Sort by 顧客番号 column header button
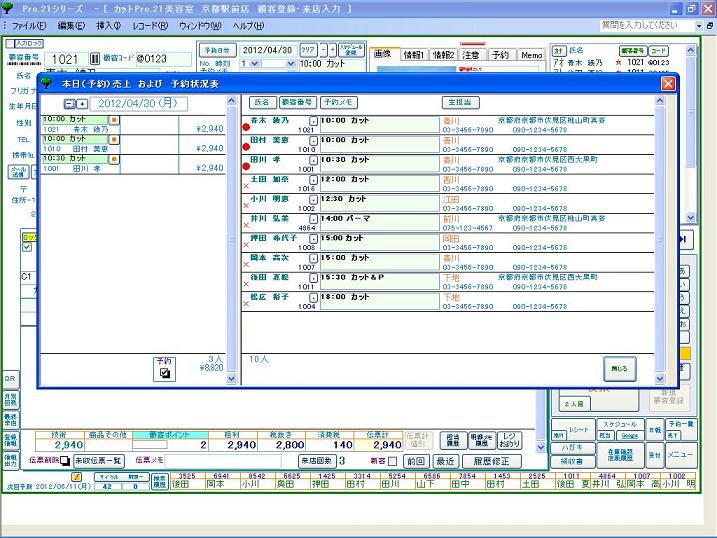 click(x=297, y=102)
